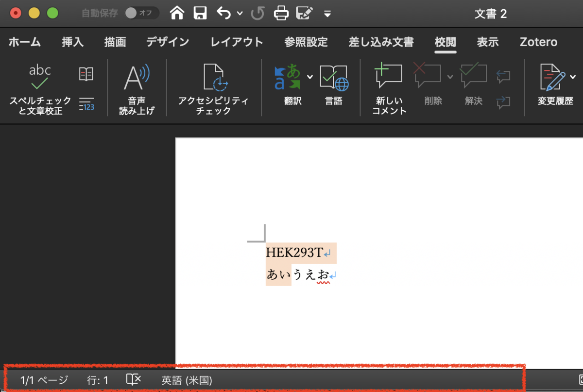The image size is (583, 392).
Task: Expand the 削除 dropdown arrow
Action: coord(450,77)
